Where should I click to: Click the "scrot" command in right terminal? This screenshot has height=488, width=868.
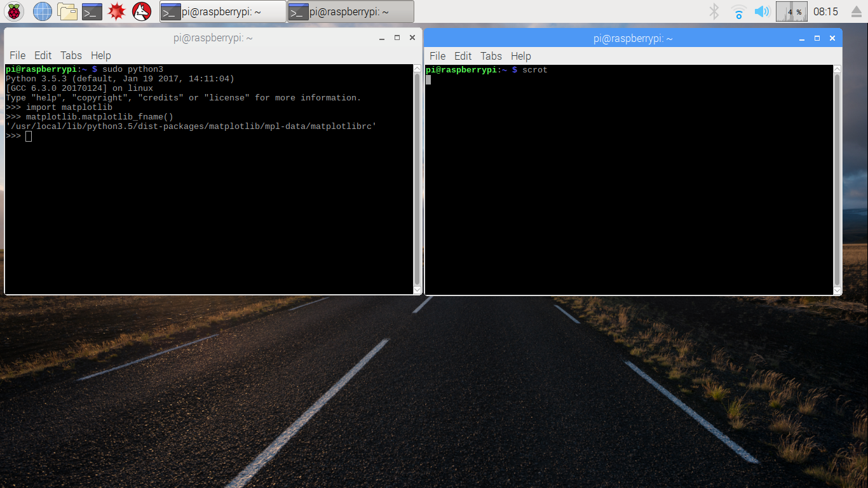534,70
